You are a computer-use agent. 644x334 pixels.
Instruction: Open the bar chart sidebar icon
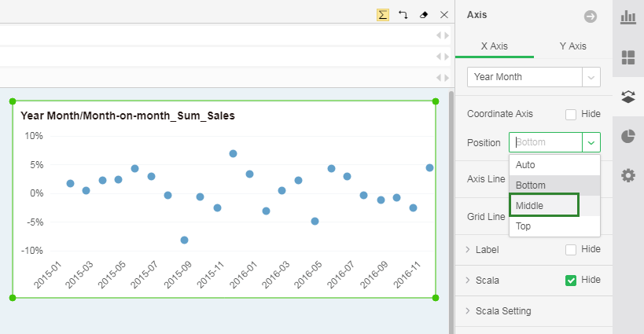628,17
